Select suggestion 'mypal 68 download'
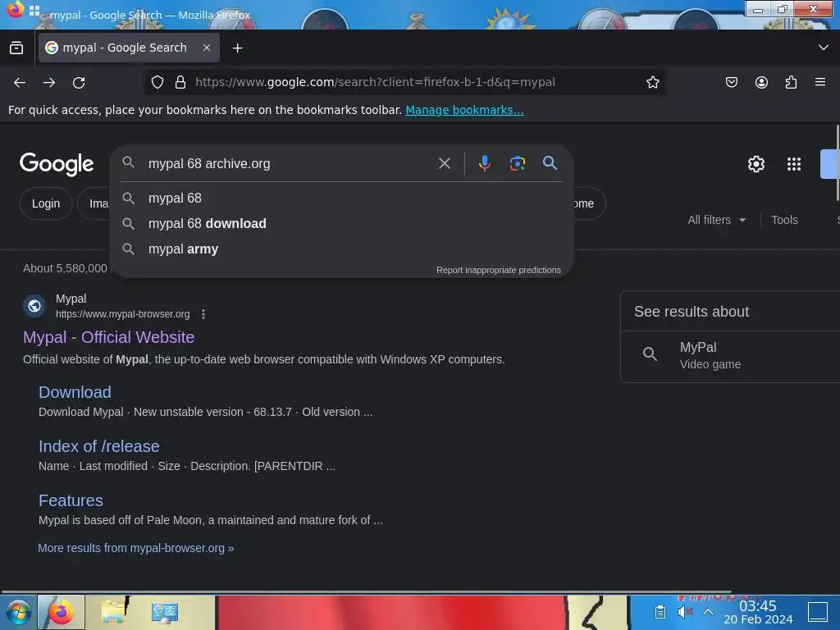 click(342, 223)
